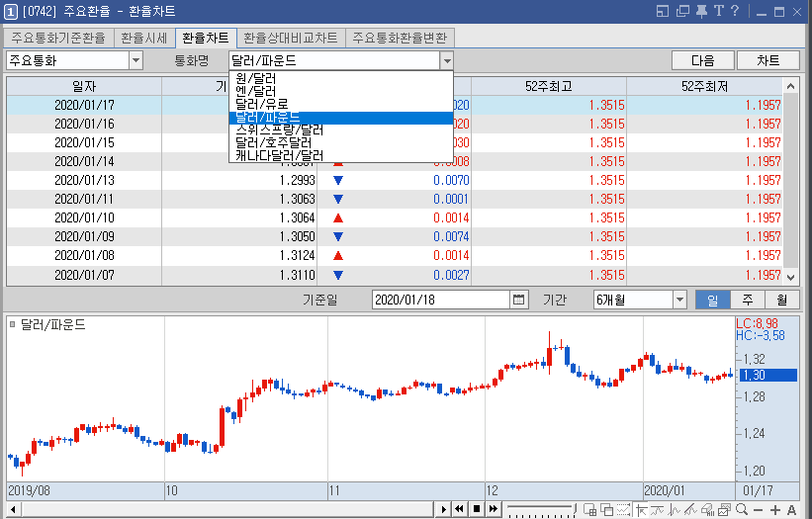
Task: Click the stop square button
Action: 477,509
